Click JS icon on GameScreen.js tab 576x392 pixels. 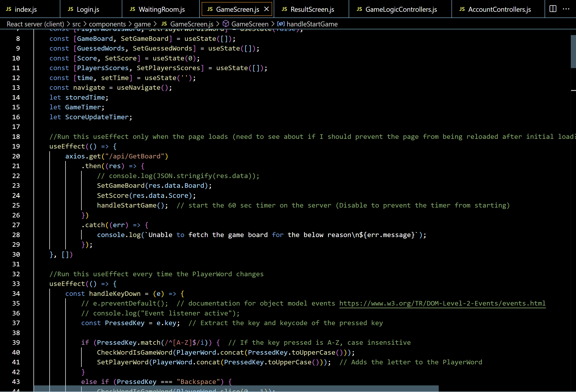(210, 9)
